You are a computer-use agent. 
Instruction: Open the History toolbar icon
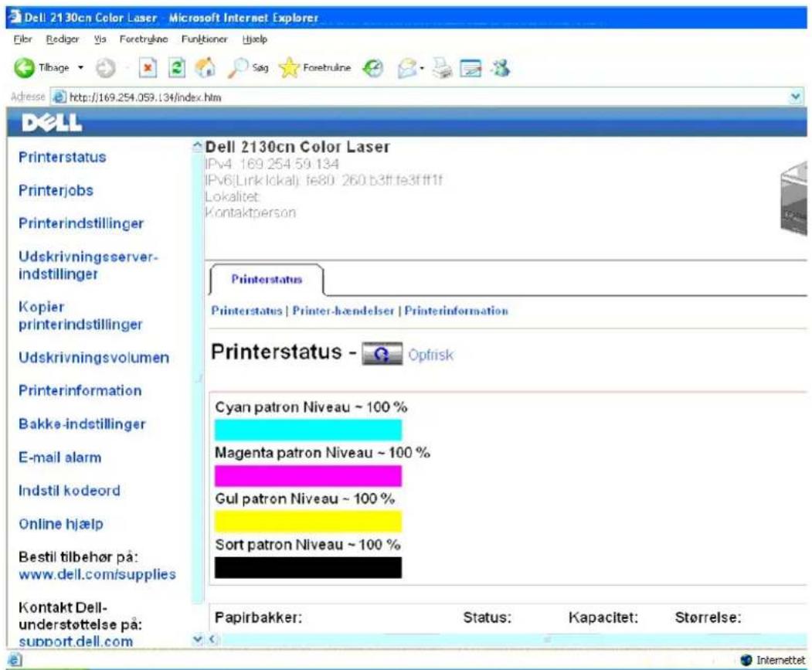pyautogui.click(x=372, y=68)
